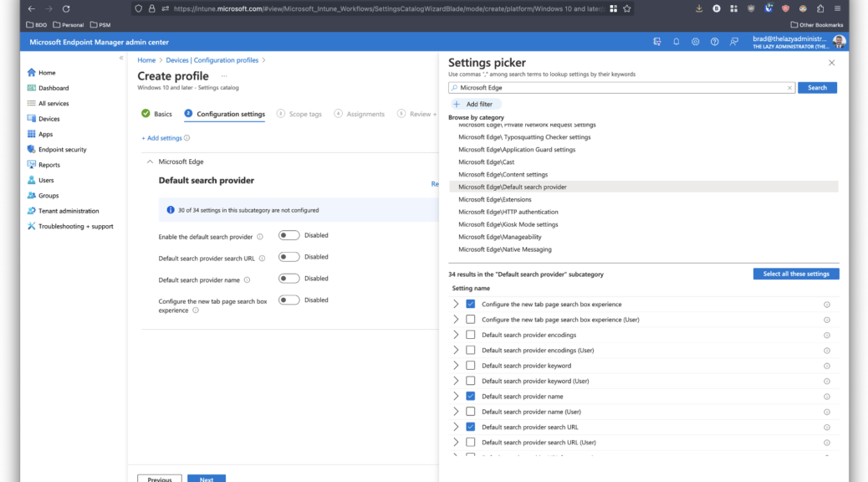Check Default search provider encodings
The height and width of the screenshot is (482, 868).
(471, 335)
